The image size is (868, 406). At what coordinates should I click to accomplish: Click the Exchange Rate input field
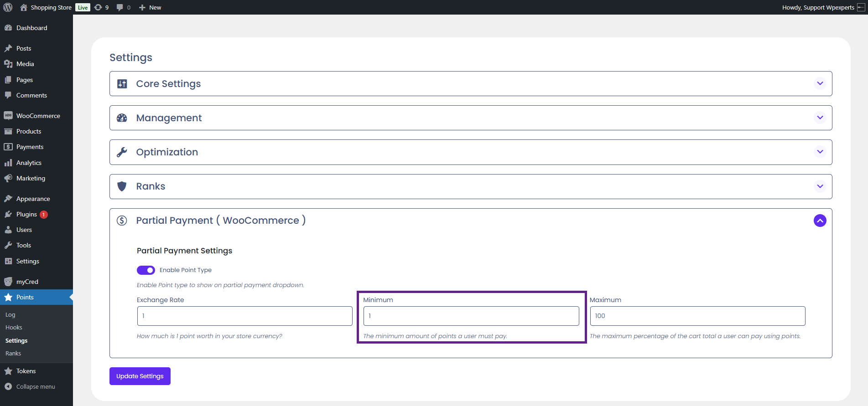click(244, 316)
